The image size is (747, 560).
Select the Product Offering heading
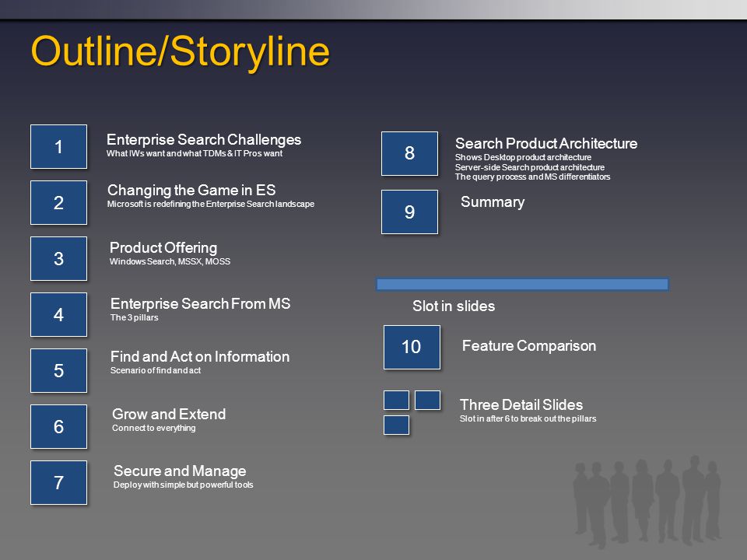pos(163,247)
